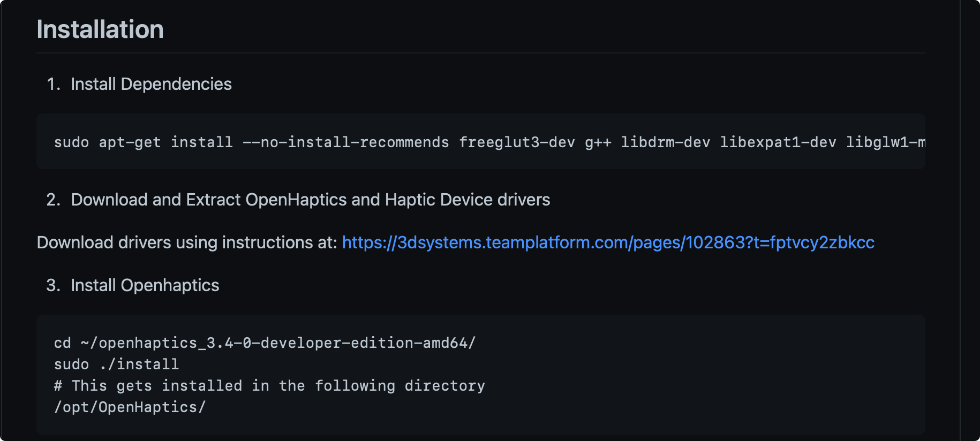Click the 'Download drivers using instructions at:' text
Viewport: 980px width, 441px height.
pos(187,242)
